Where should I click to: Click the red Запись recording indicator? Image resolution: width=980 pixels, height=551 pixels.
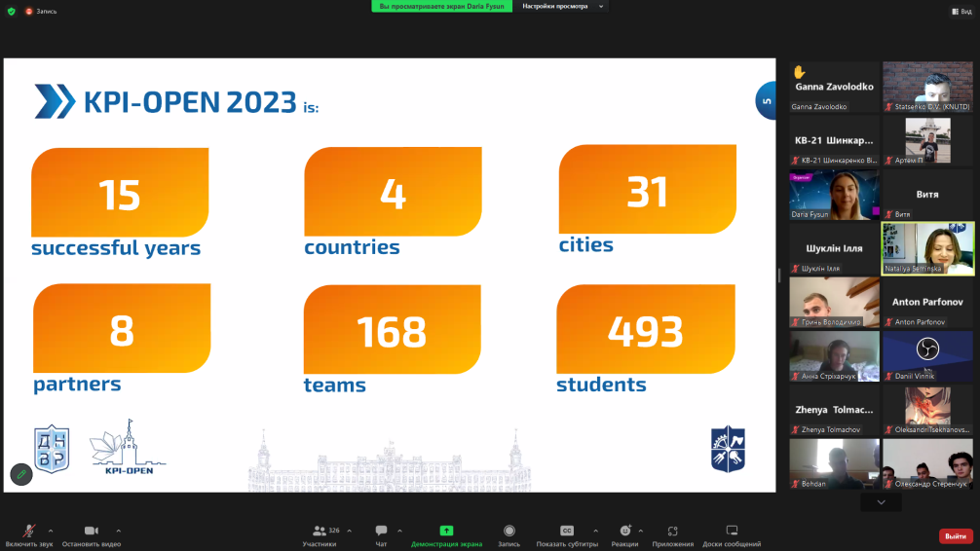click(x=41, y=12)
